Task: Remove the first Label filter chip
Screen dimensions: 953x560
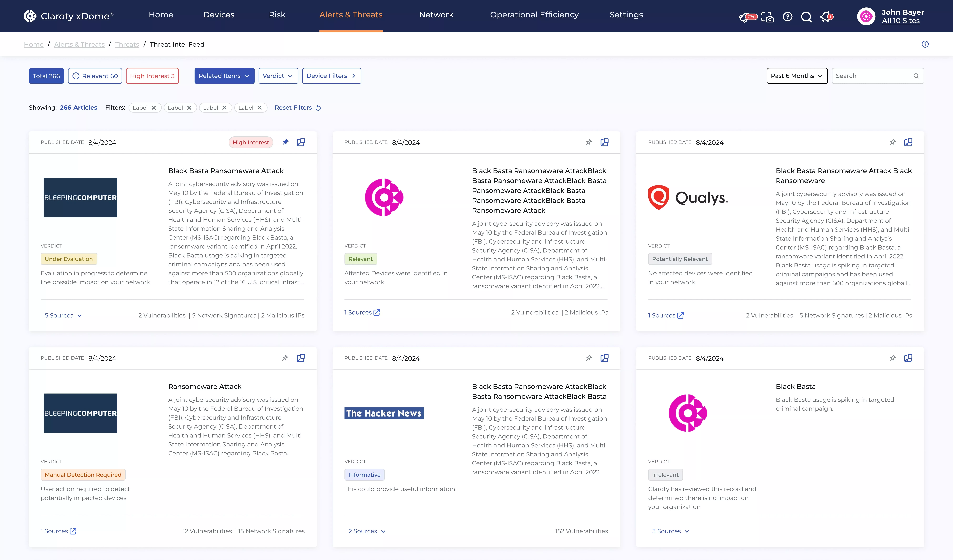Action: [154, 108]
